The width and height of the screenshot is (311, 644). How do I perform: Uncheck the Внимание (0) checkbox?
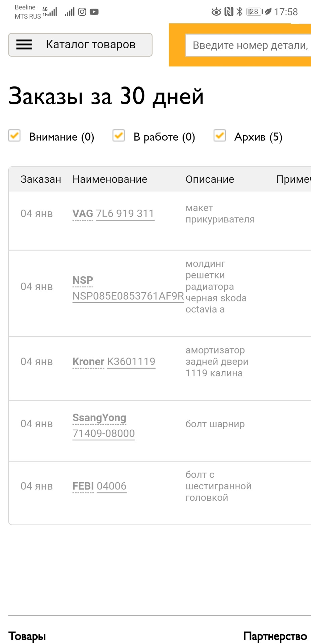14,136
